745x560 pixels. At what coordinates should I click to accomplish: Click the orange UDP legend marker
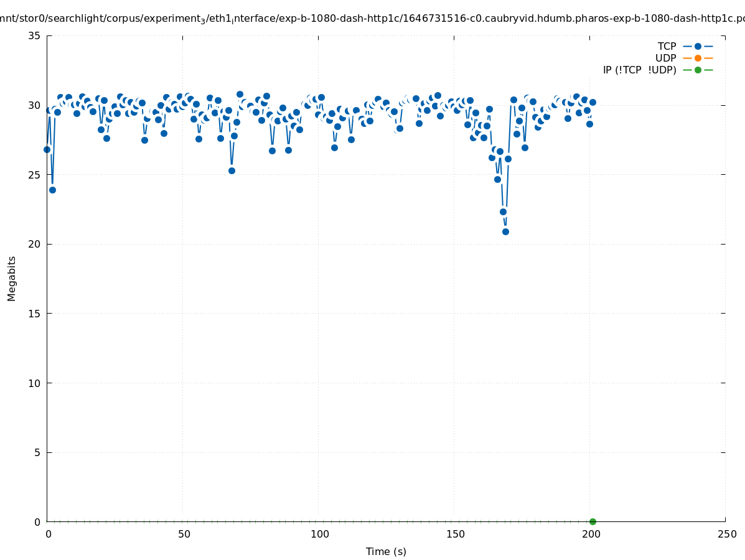(698, 58)
